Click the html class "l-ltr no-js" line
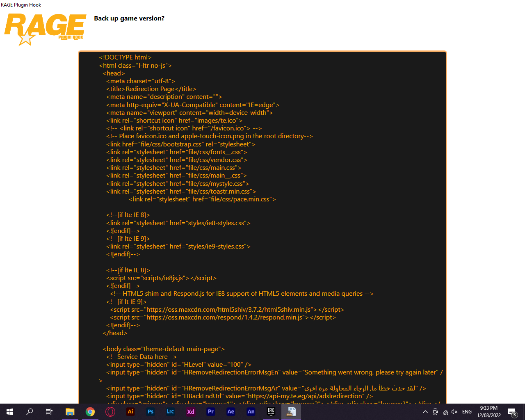Image resolution: width=525 pixels, height=420 pixels. click(135, 66)
